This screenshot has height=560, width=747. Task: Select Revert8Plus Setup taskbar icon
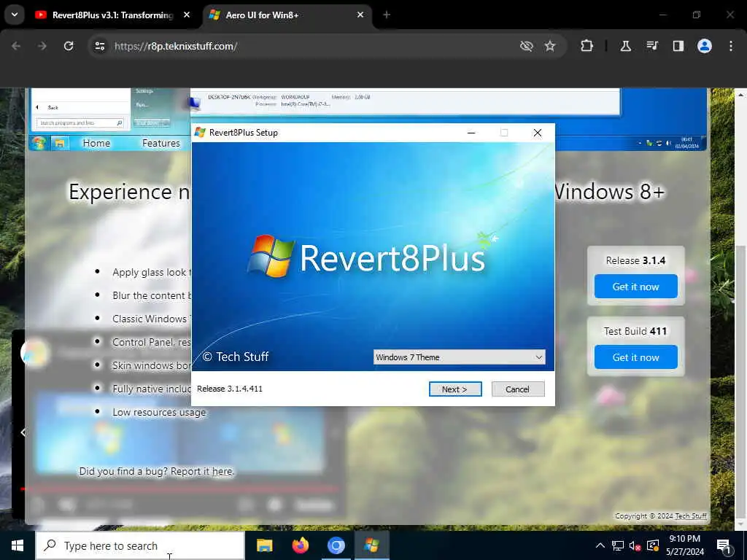(x=371, y=545)
